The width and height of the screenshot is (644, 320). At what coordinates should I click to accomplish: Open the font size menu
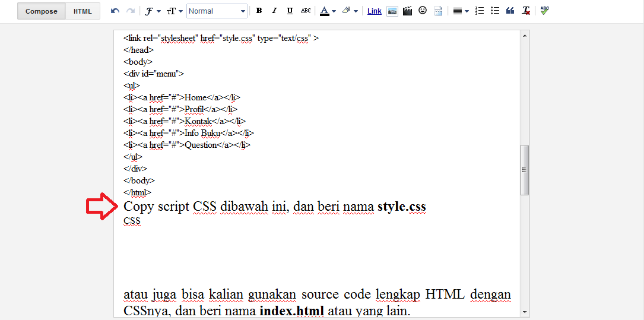[175, 11]
